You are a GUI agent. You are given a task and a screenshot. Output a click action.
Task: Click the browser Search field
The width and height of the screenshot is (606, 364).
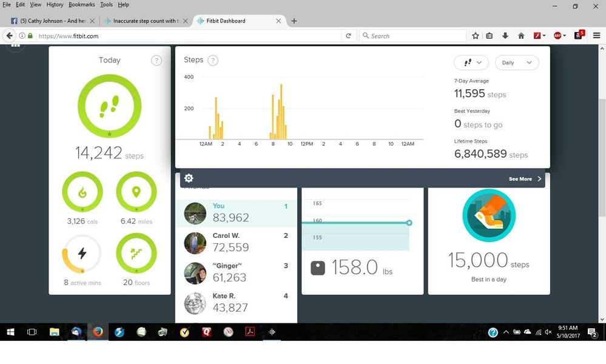point(412,36)
